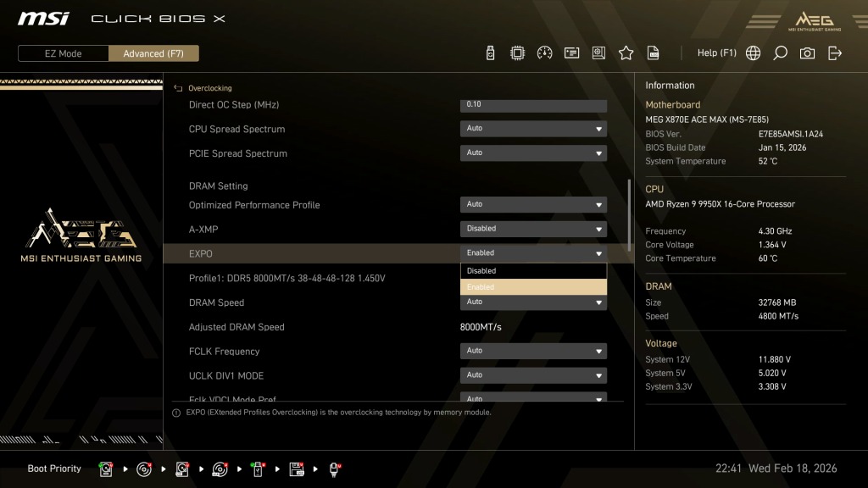Switch to EZ Mode tab
The height and width of the screenshot is (488, 868).
(63, 53)
